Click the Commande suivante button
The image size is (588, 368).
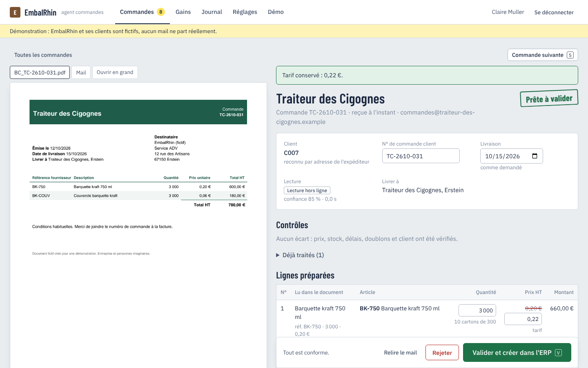tap(543, 55)
